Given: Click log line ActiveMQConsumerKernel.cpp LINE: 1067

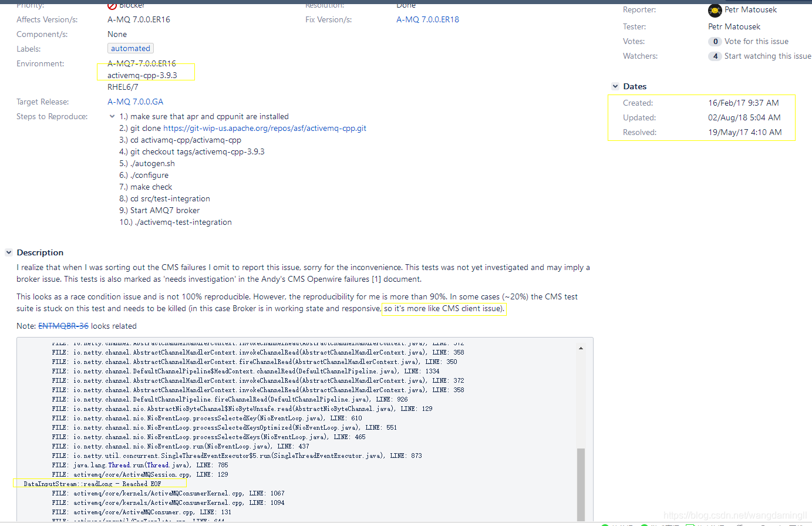Looking at the screenshot, I should [x=168, y=493].
